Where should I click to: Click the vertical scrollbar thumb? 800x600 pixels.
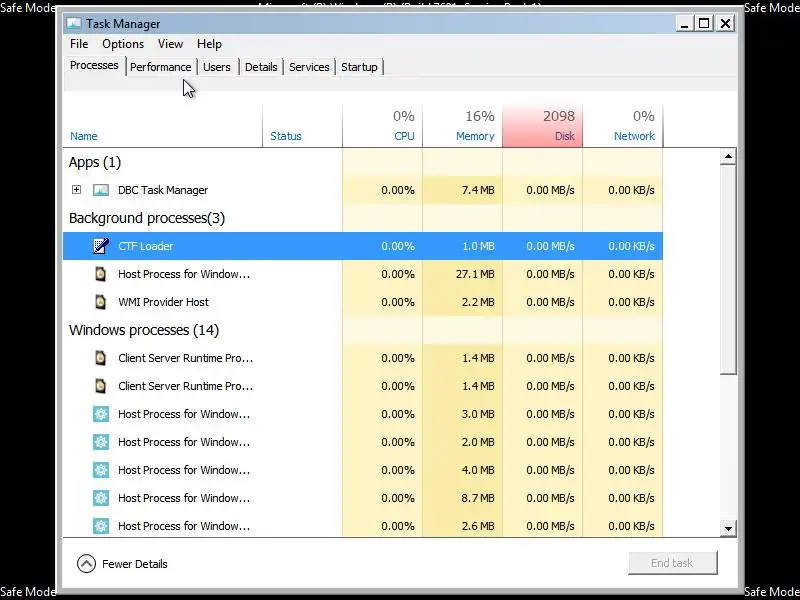tap(728, 270)
